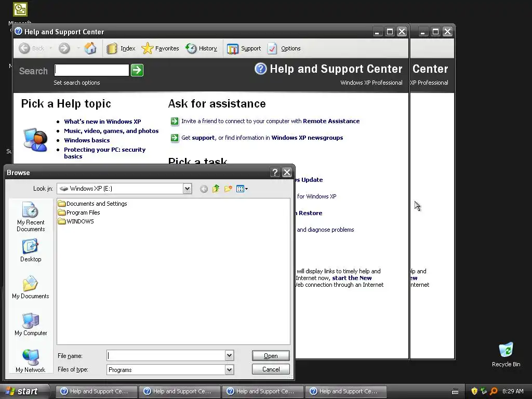Click the taskbar clock showing 8:29 AM
The height and width of the screenshot is (399, 532).
coord(513,391)
